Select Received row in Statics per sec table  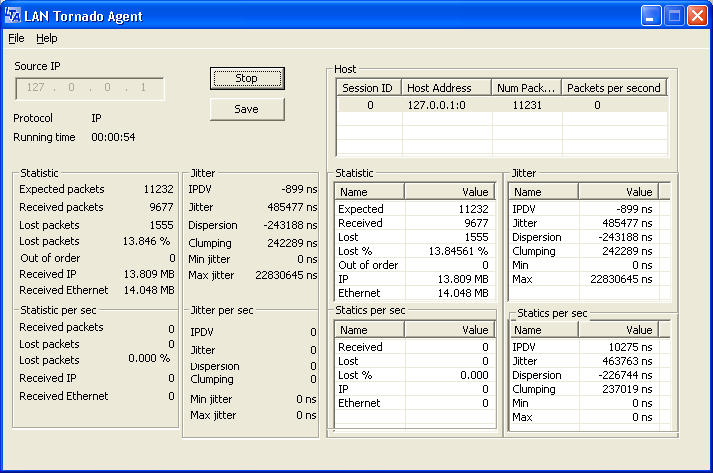(x=414, y=347)
